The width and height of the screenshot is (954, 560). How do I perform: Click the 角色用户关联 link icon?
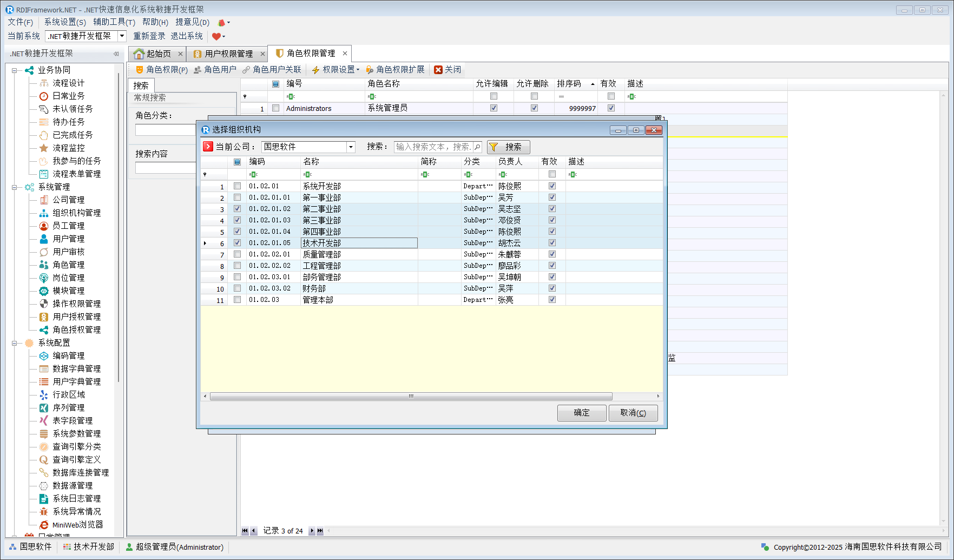[x=246, y=70]
